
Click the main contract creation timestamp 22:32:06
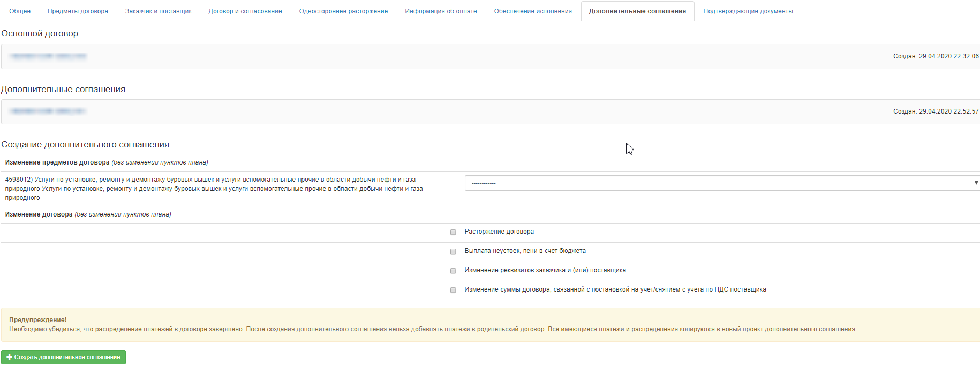(936, 56)
